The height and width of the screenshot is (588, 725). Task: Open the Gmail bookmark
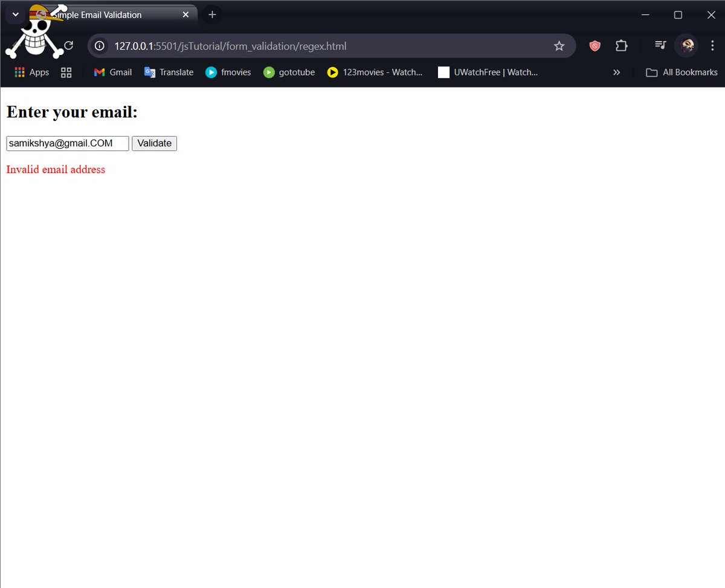[x=113, y=73]
